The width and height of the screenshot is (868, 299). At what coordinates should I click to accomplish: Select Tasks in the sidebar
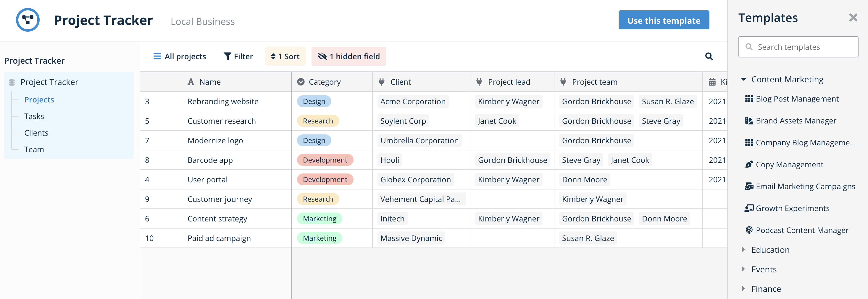[x=34, y=116]
